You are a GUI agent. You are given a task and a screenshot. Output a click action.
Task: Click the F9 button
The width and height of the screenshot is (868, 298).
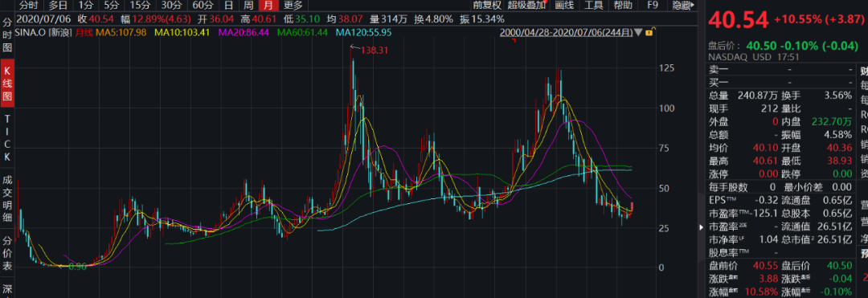click(653, 6)
